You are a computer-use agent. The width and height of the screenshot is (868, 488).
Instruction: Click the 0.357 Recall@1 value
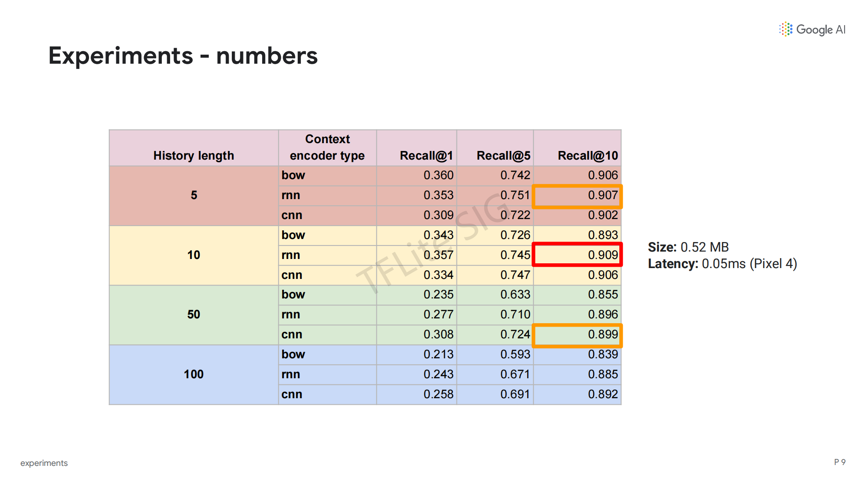[438, 255]
